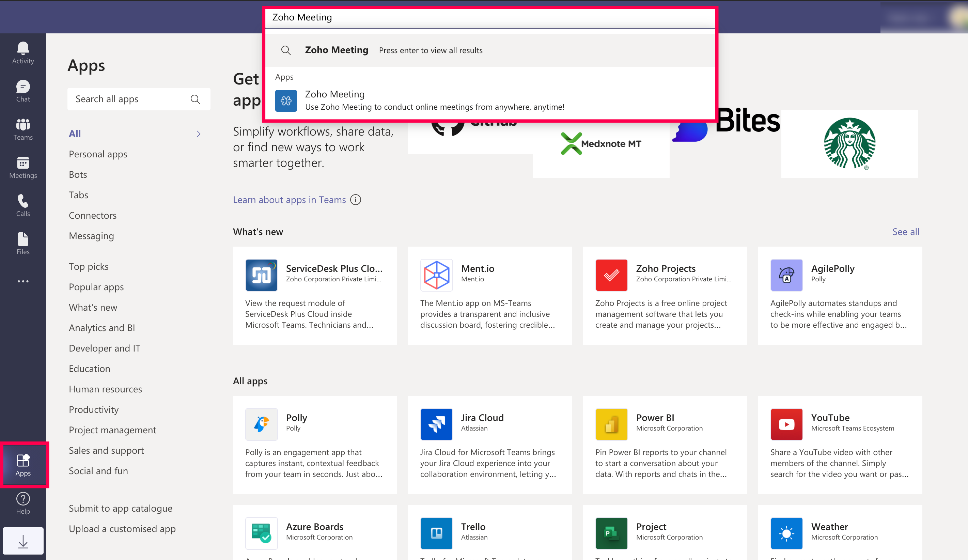Select the Project management category
This screenshot has height=560, width=968.
[x=112, y=430]
